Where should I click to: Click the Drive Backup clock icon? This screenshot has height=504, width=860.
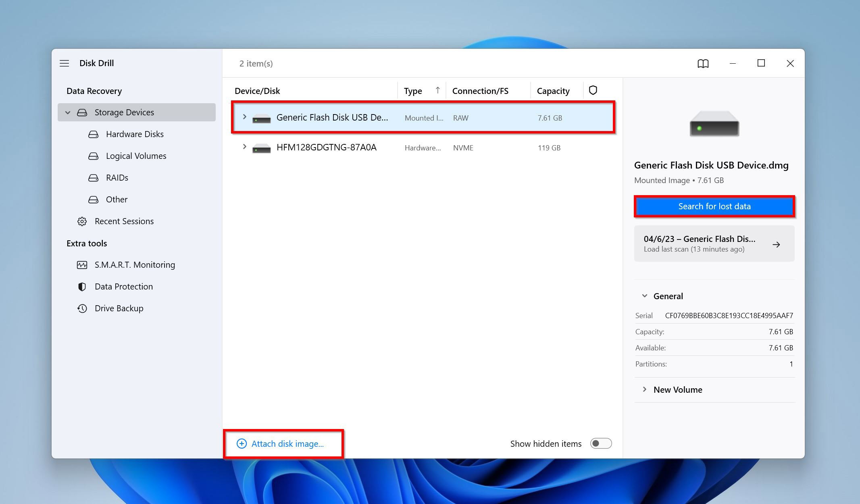click(x=82, y=308)
